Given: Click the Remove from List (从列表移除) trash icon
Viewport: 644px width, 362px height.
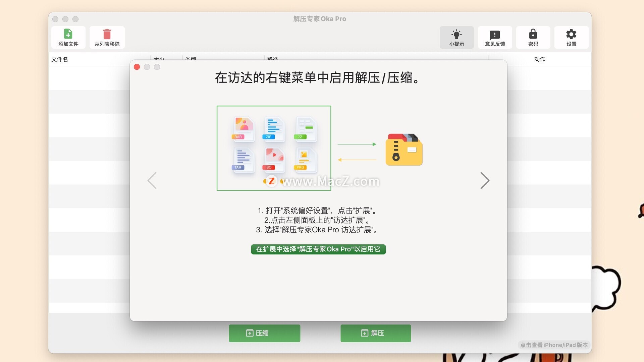Looking at the screenshot, I should pos(107,37).
